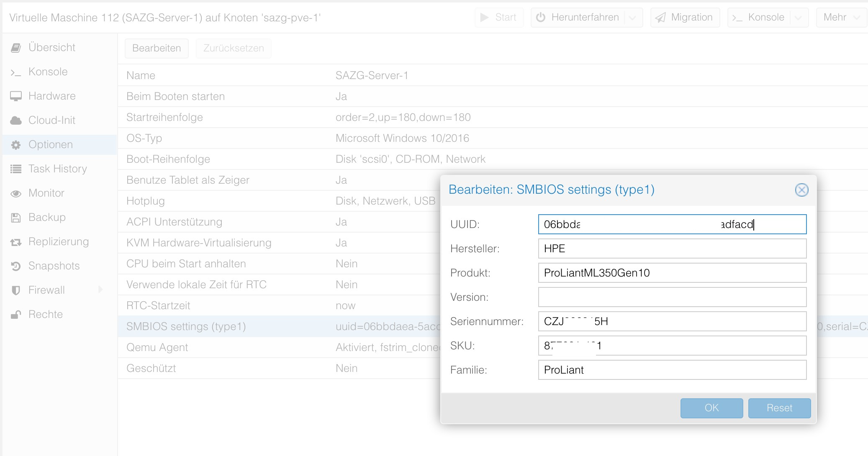Select the Benutze Tablet als Zeiger row
The height and width of the screenshot is (456, 868).
tap(279, 180)
